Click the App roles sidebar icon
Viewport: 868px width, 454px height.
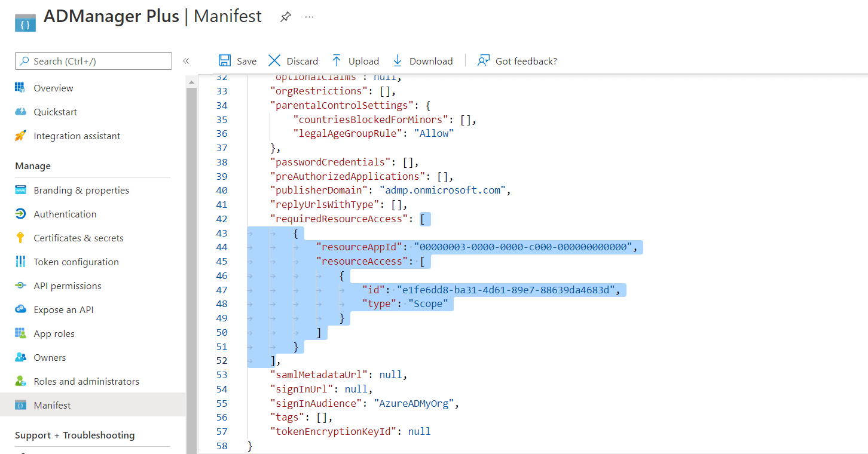click(20, 333)
